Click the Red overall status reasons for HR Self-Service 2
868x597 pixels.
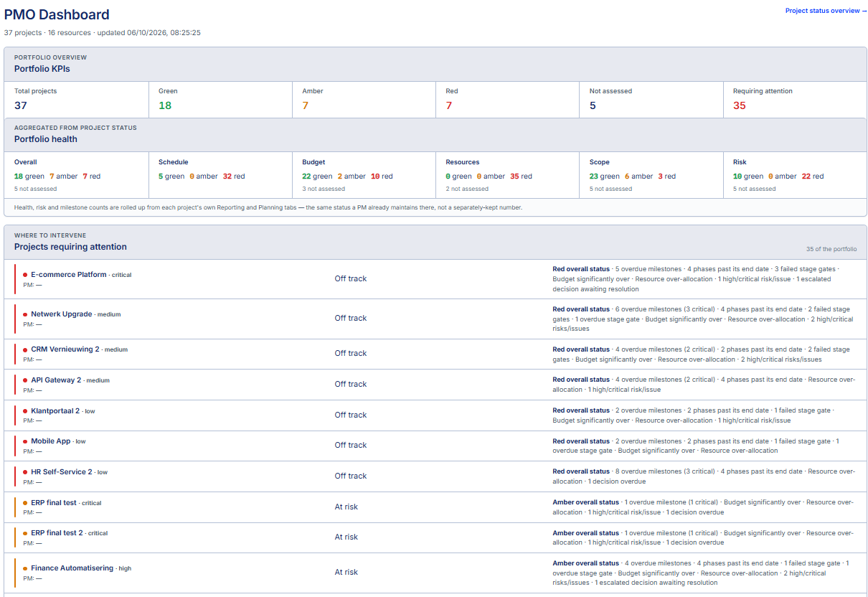tap(704, 476)
